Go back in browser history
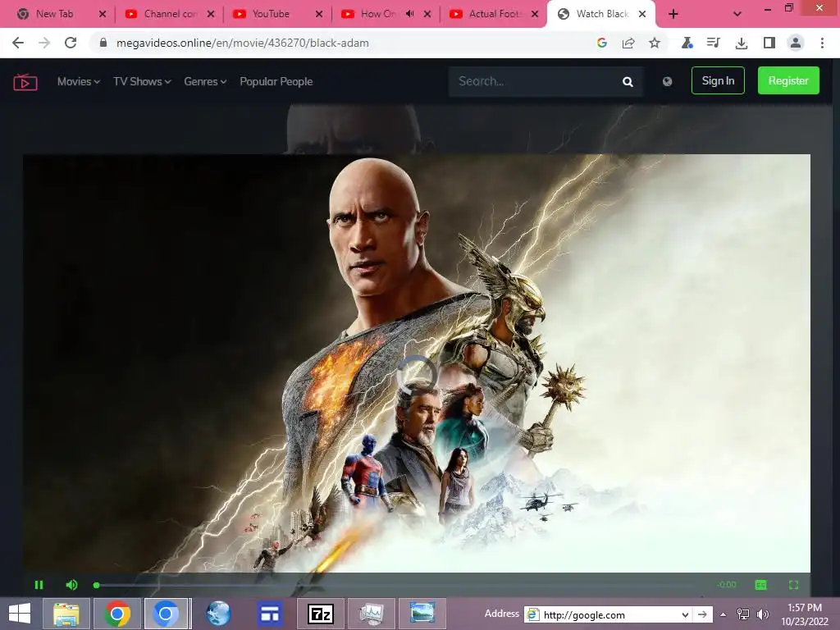The height and width of the screenshot is (630, 840). pos(18,43)
